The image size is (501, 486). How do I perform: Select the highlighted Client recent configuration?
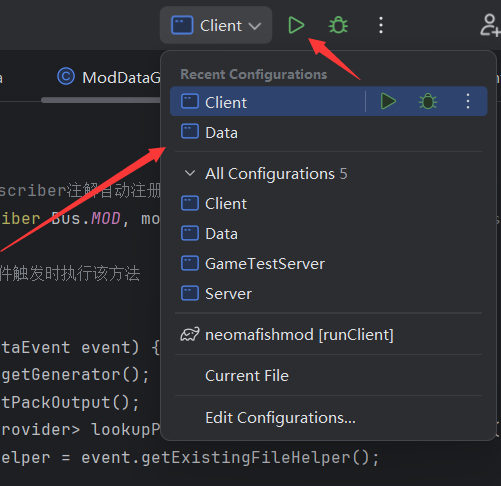[x=267, y=101]
